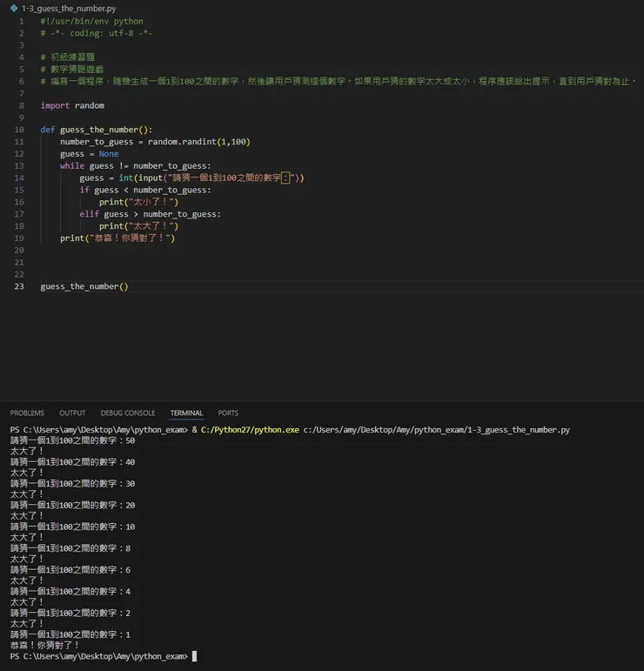
Task: Click line number 10 in the gutter
Action: coord(19,130)
